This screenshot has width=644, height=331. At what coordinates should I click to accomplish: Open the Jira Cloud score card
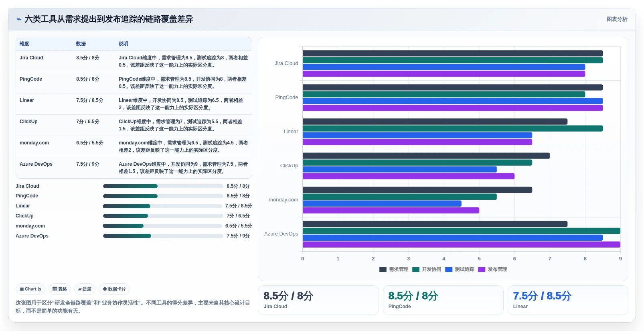coord(318,300)
